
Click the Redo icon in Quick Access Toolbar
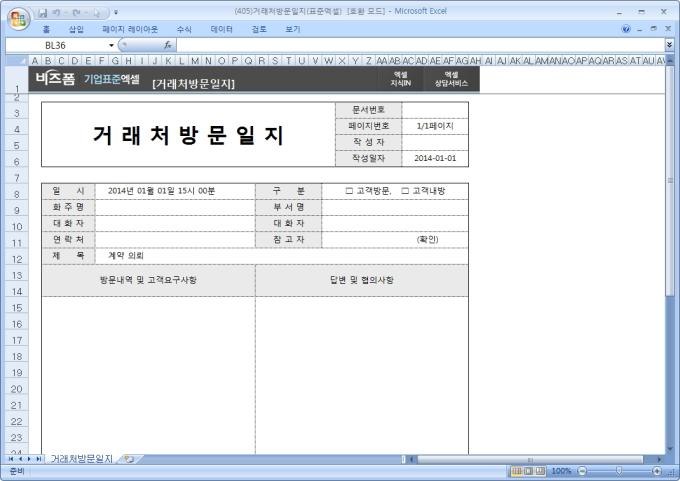click(x=76, y=13)
